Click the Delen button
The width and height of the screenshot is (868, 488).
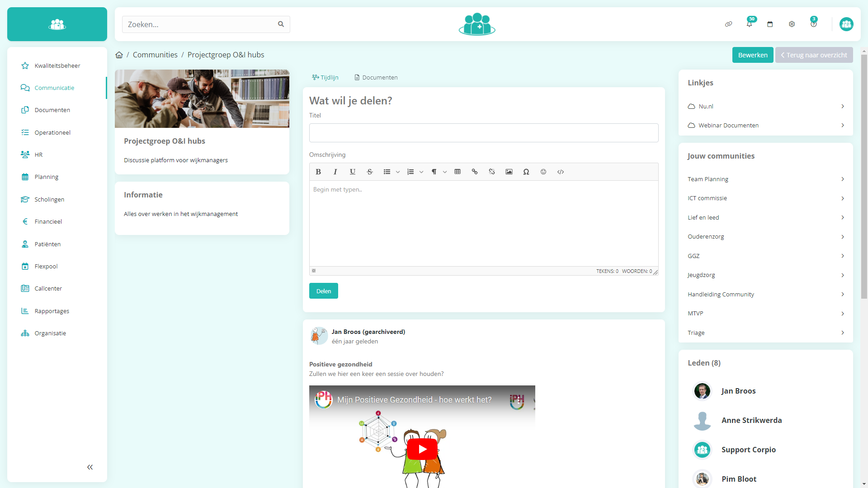click(x=324, y=291)
